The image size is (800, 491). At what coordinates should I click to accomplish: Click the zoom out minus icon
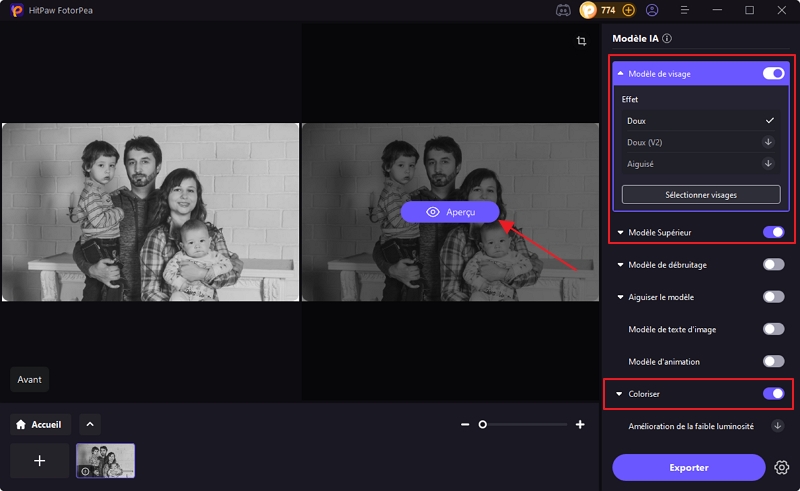[465, 425]
